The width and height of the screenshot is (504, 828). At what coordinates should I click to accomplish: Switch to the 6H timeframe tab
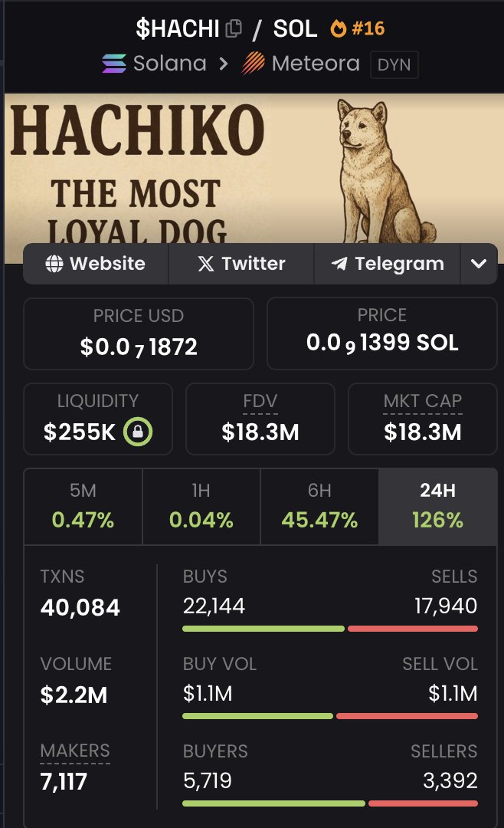319,506
